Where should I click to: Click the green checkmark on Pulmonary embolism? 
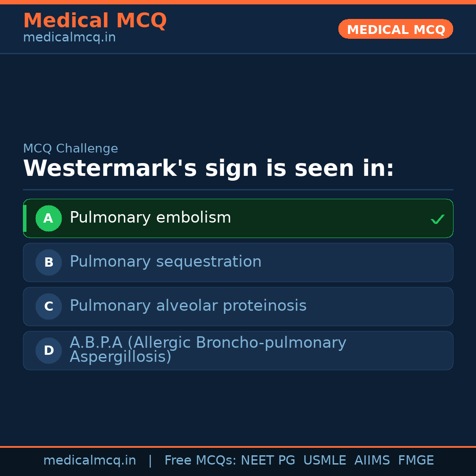click(x=437, y=219)
